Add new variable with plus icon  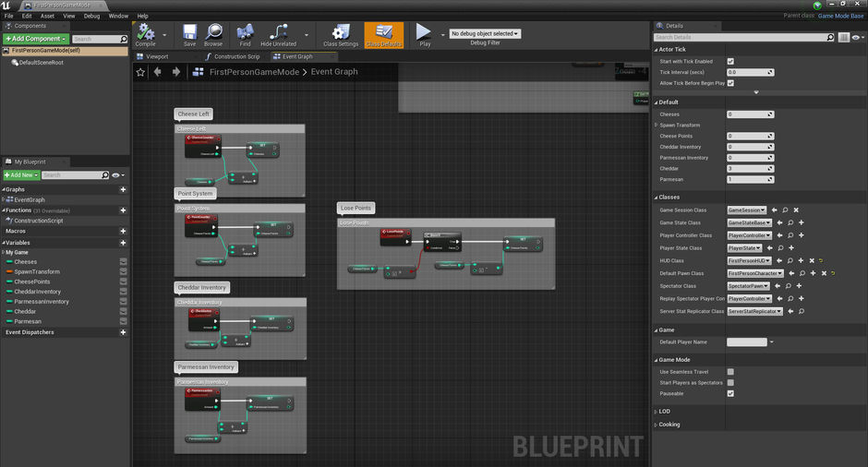(x=123, y=243)
